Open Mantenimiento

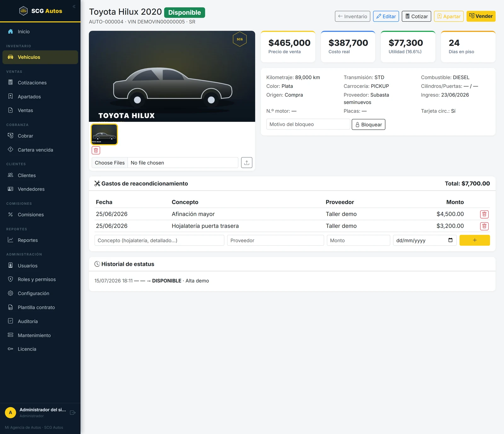[40, 335]
